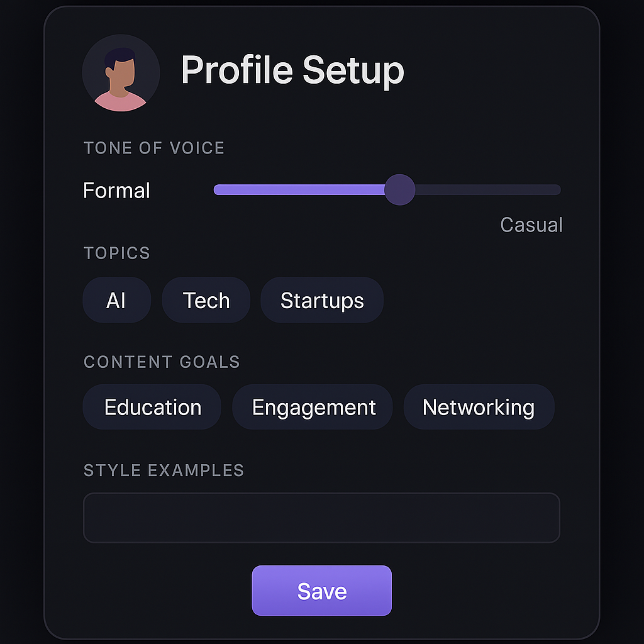Click the Style Examples input field
The image size is (644, 644).
[x=321, y=518]
